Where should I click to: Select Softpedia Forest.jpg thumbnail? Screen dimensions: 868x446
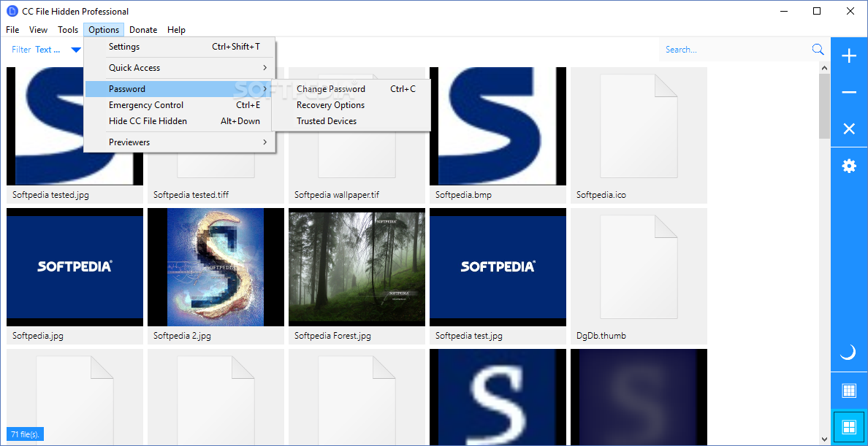coord(357,266)
